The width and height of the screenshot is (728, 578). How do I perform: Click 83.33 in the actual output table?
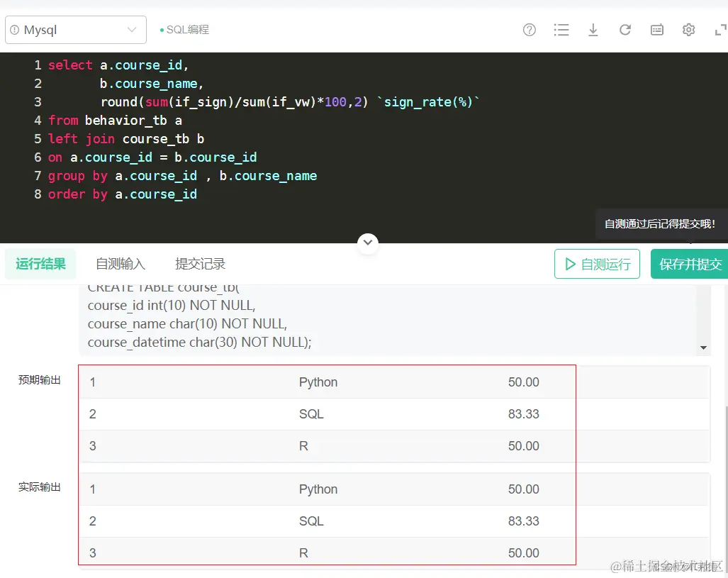(524, 521)
